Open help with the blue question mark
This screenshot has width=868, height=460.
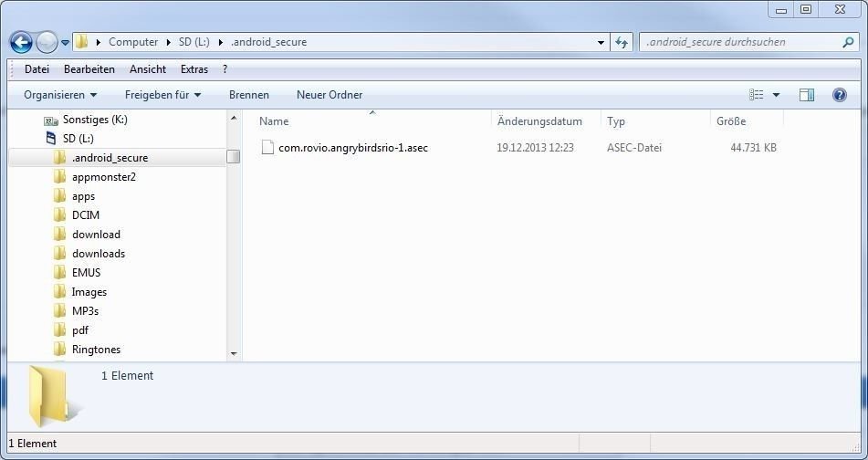click(x=839, y=95)
